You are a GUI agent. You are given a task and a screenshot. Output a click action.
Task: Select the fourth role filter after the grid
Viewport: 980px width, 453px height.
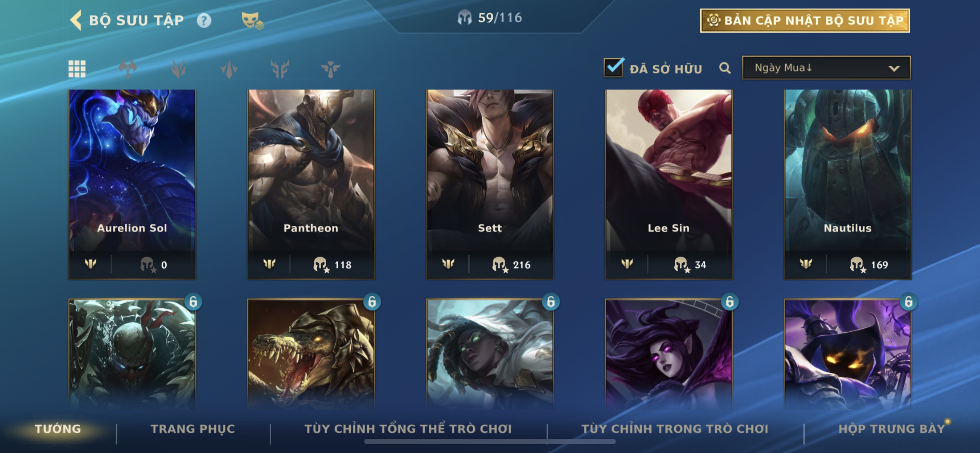(x=280, y=69)
